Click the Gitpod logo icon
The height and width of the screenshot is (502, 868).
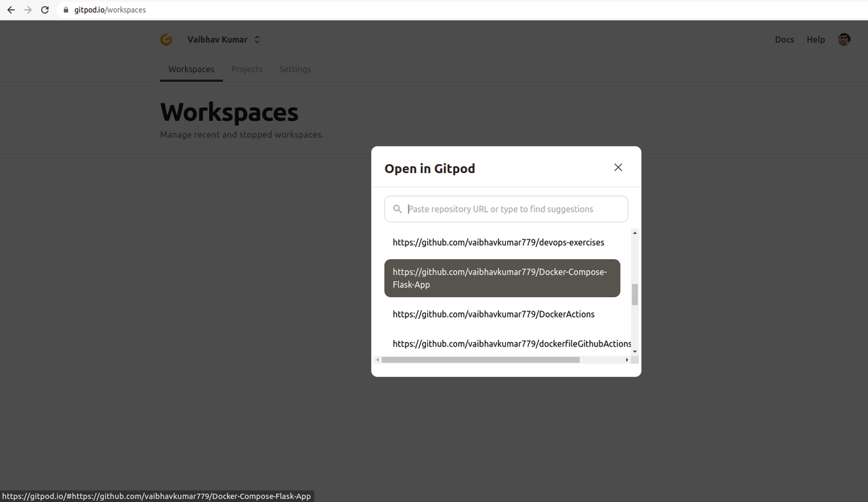tap(166, 39)
